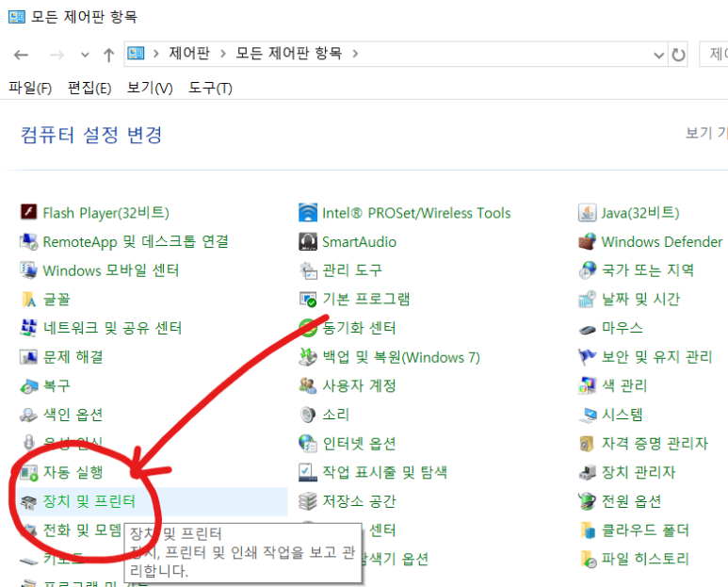Open the 편집(E) menu
The image size is (728, 587).
tap(89, 88)
